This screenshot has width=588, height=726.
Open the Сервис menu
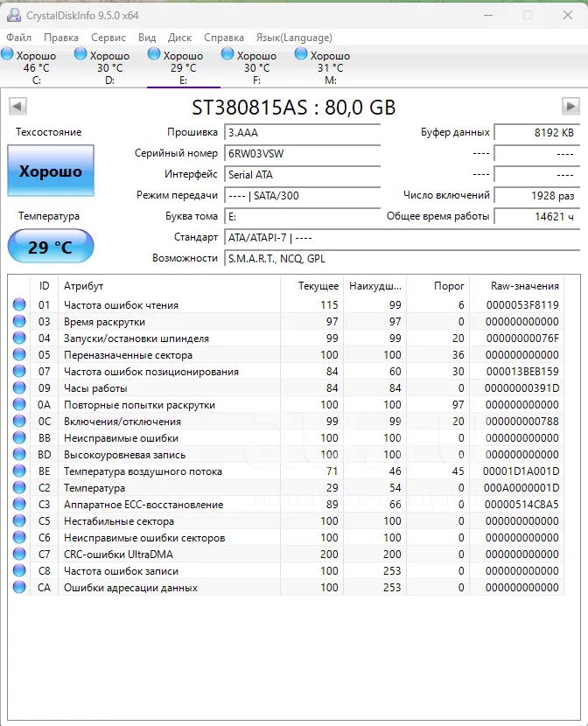point(108,38)
